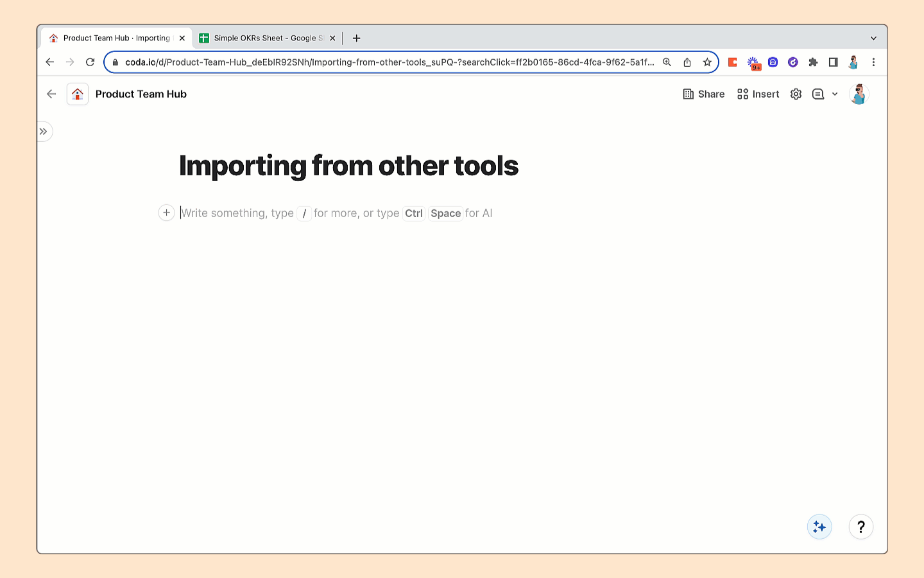Bookmark this page with the star icon
Image resolution: width=924 pixels, height=578 pixels.
707,62
